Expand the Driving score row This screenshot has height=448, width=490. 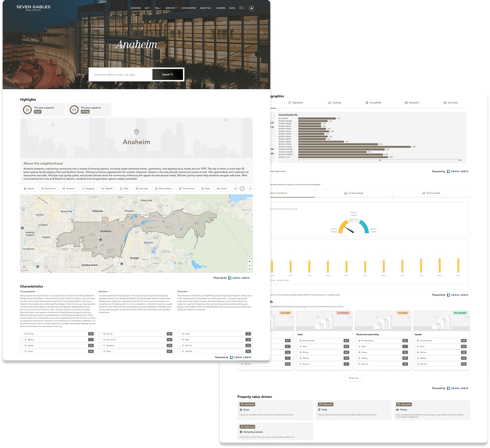[57, 334]
